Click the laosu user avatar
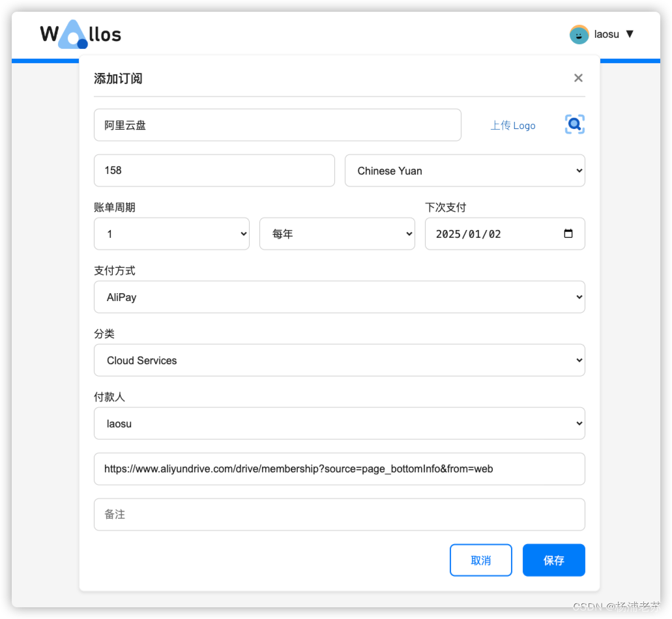Image resolution: width=672 pixels, height=619 pixels. (x=579, y=35)
